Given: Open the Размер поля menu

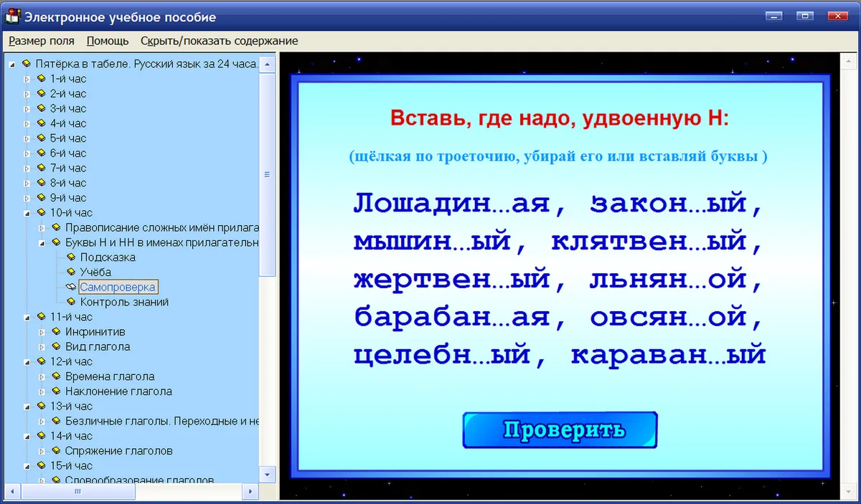Looking at the screenshot, I should pyautogui.click(x=42, y=41).
